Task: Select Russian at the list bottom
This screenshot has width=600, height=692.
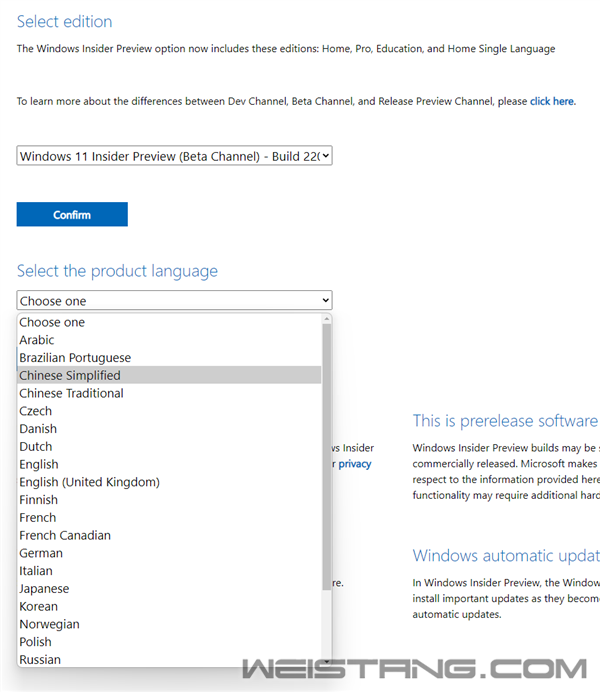Action: [170, 659]
